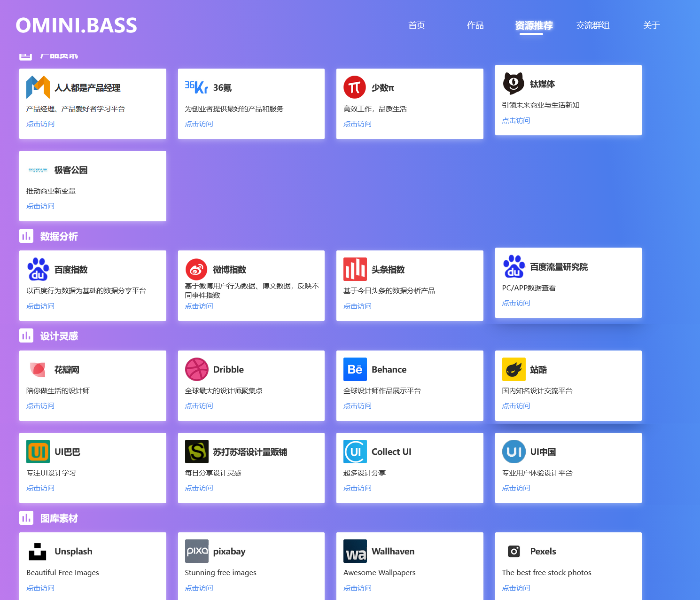The width and height of the screenshot is (700, 600).
Task: Open the 交流群组 nav item
Action: (x=593, y=25)
